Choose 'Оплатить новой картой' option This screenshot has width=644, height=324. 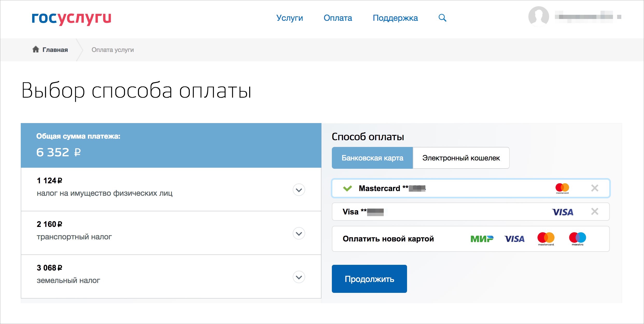pos(388,239)
